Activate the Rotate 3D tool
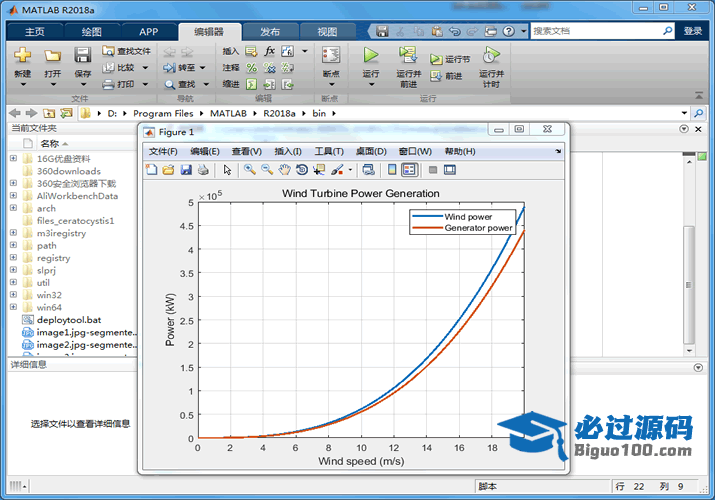715x500 pixels. [x=301, y=170]
